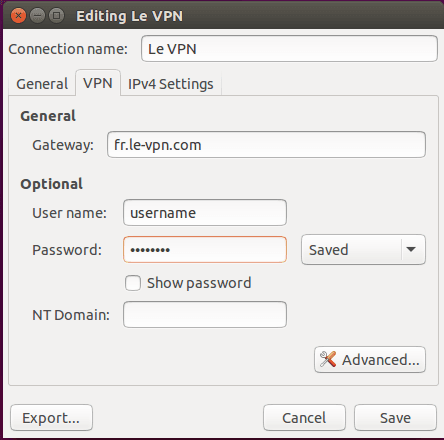Click the arrow beside the Saved option
The image size is (444, 440).
[411, 249]
